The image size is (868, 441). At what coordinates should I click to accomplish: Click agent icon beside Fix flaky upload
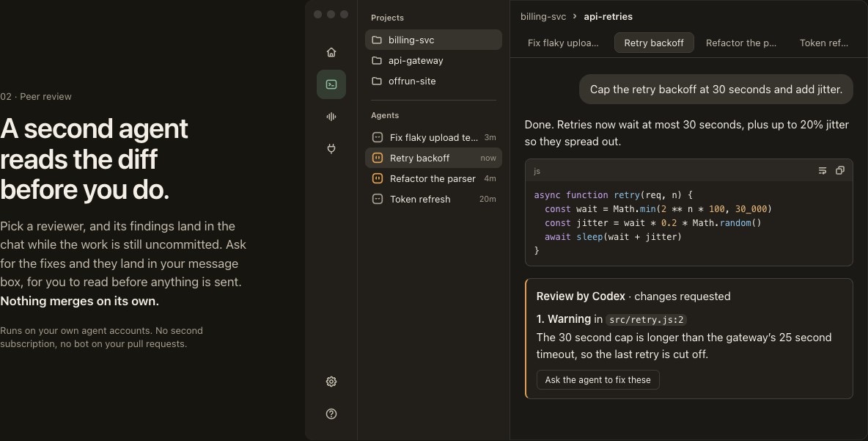(378, 137)
